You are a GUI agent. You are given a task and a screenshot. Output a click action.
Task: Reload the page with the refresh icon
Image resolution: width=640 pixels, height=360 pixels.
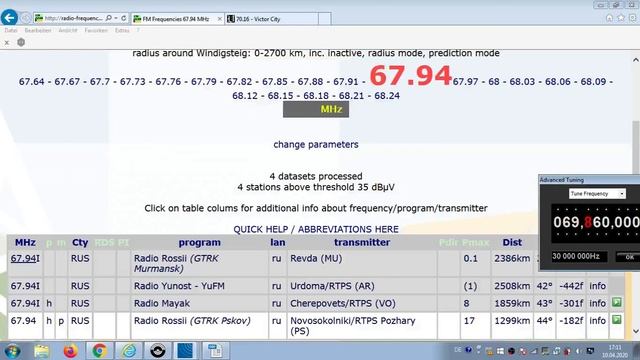click(124, 18)
